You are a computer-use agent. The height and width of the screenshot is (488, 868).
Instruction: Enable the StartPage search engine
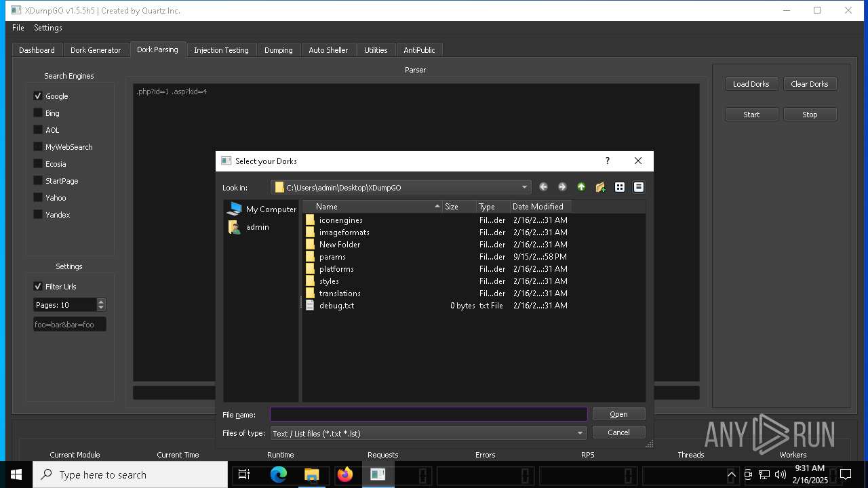(x=38, y=181)
